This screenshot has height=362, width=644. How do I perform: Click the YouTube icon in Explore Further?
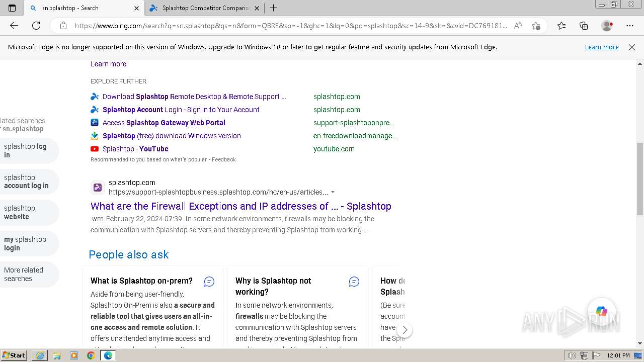pyautogui.click(x=95, y=149)
